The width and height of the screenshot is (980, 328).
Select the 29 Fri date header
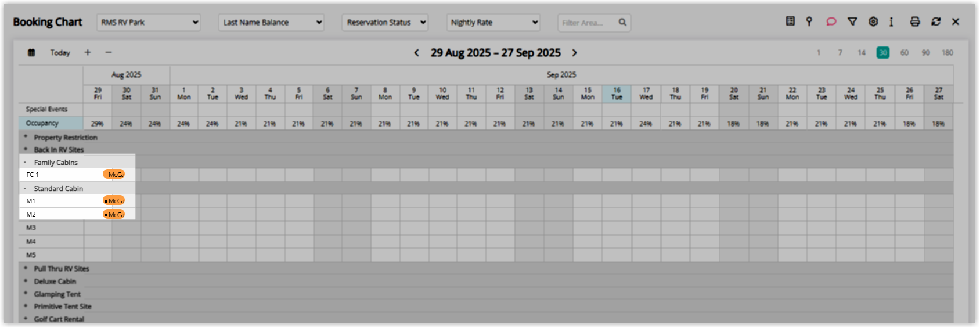(x=98, y=93)
